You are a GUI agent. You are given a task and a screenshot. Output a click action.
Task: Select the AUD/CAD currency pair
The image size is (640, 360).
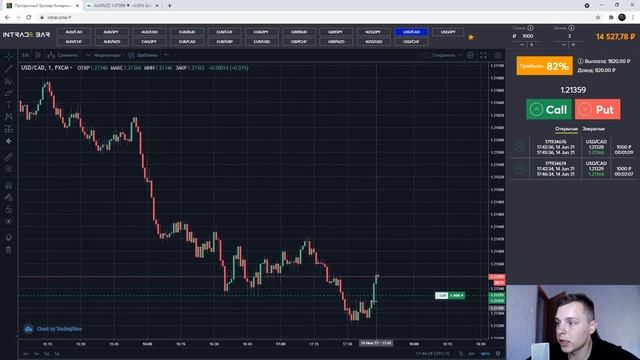pyautogui.click(x=74, y=32)
